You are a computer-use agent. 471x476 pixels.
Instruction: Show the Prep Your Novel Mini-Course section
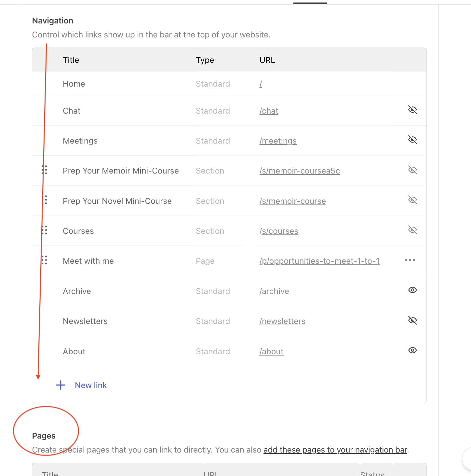[412, 200]
